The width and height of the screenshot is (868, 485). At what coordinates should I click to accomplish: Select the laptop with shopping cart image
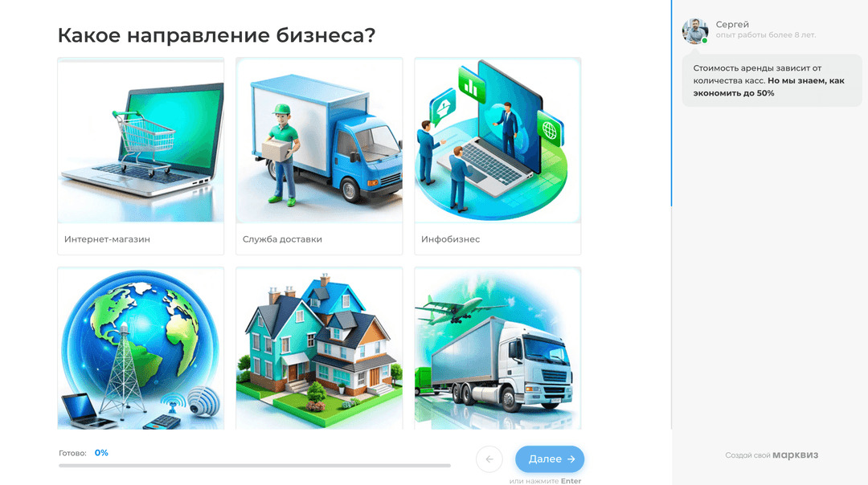tap(141, 141)
